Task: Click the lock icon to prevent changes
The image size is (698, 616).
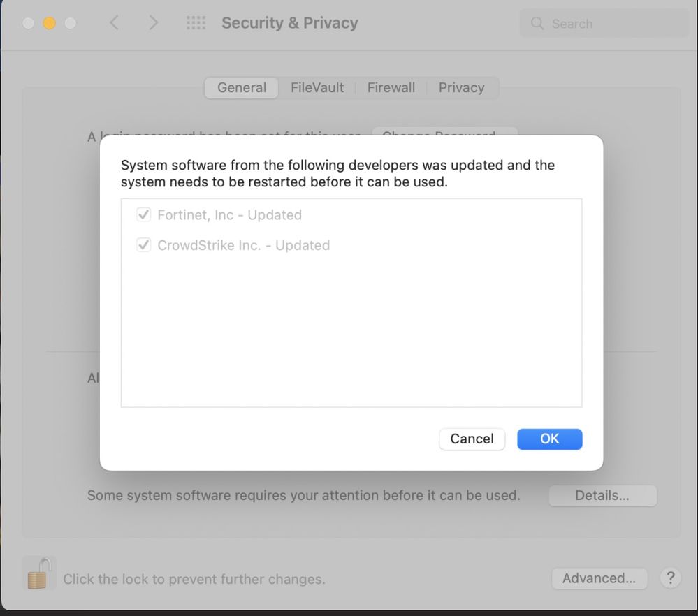Action: pyautogui.click(x=38, y=573)
